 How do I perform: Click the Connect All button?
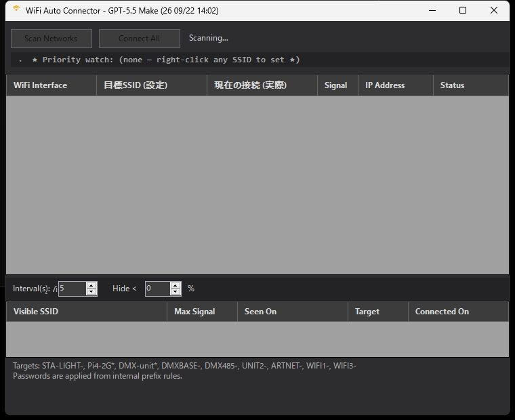pyautogui.click(x=140, y=39)
